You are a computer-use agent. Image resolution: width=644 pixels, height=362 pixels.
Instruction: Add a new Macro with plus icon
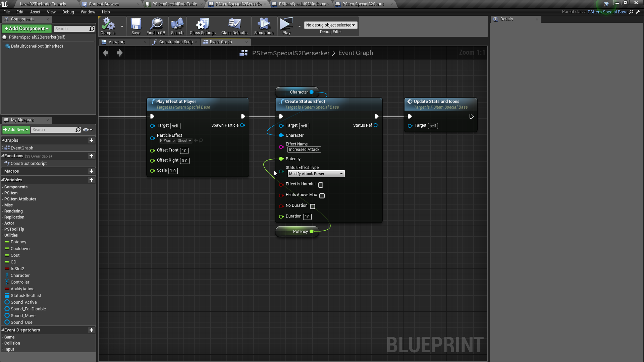click(91, 171)
